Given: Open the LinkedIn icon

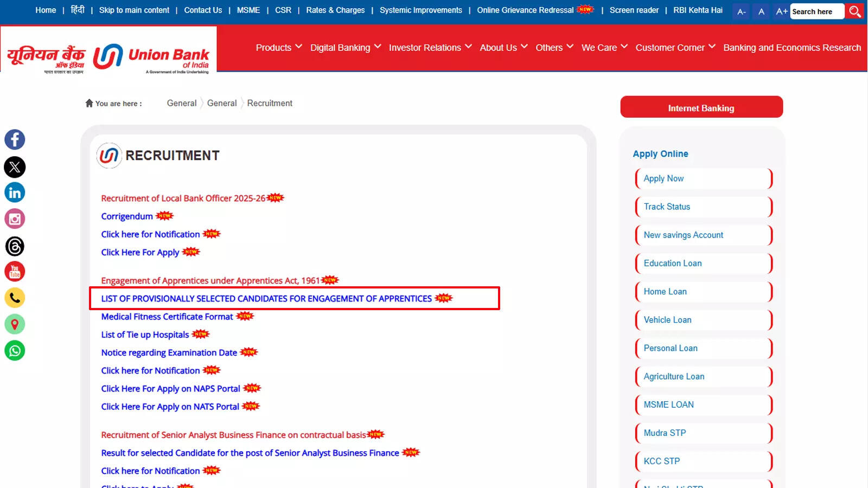Looking at the screenshot, I should click(x=15, y=192).
